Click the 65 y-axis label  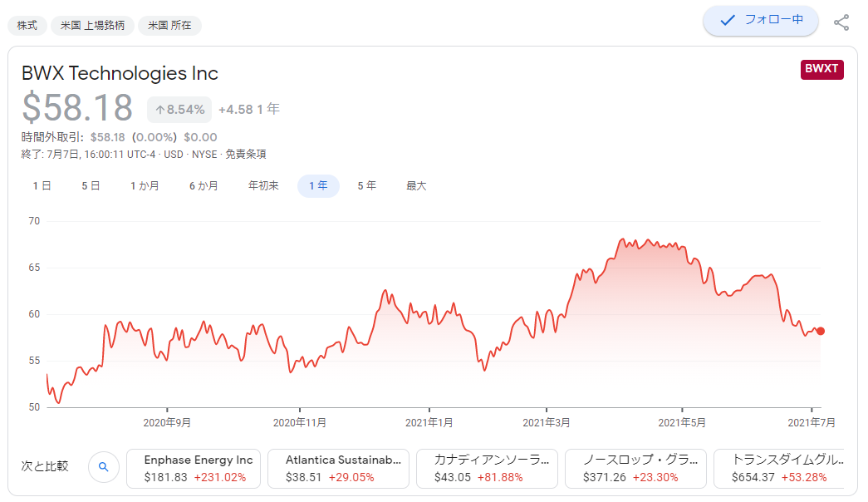pos(34,268)
